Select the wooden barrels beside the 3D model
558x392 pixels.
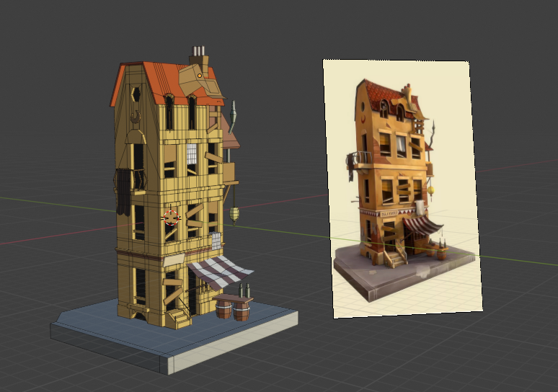coord(233,311)
